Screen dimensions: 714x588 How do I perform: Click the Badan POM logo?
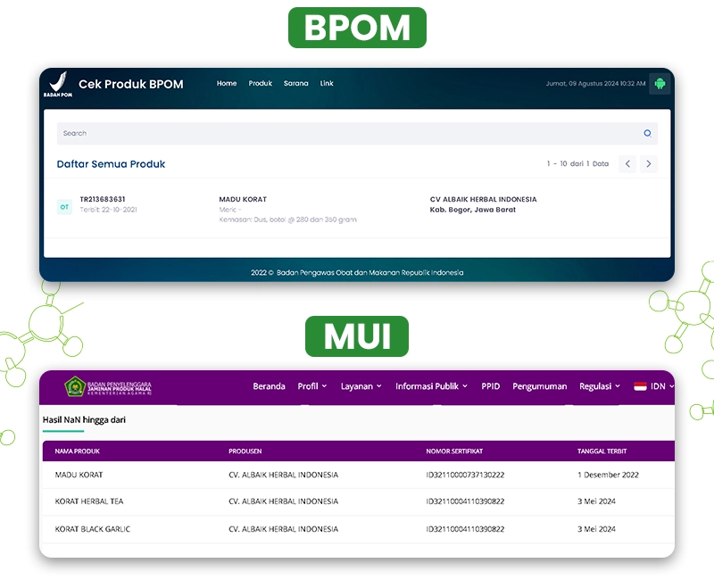(58, 84)
